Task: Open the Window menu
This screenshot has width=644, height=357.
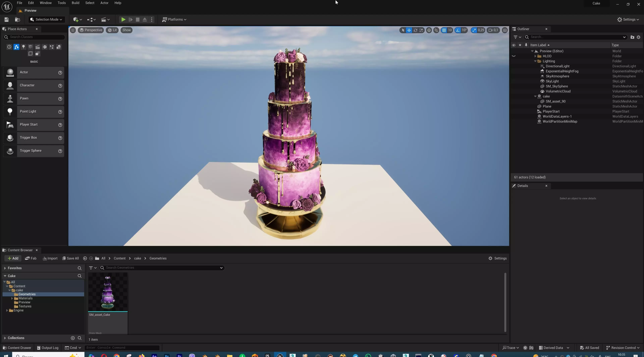Action: tap(46, 3)
